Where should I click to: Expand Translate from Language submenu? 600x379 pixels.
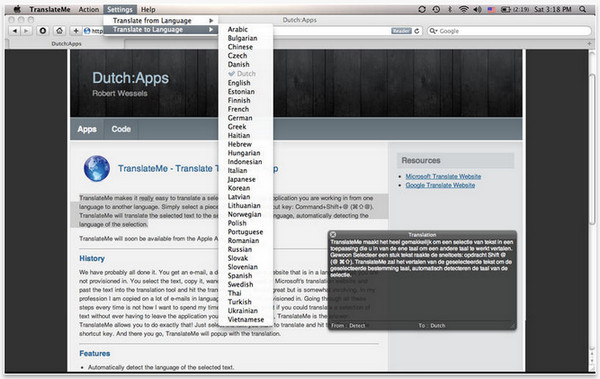click(x=161, y=20)
